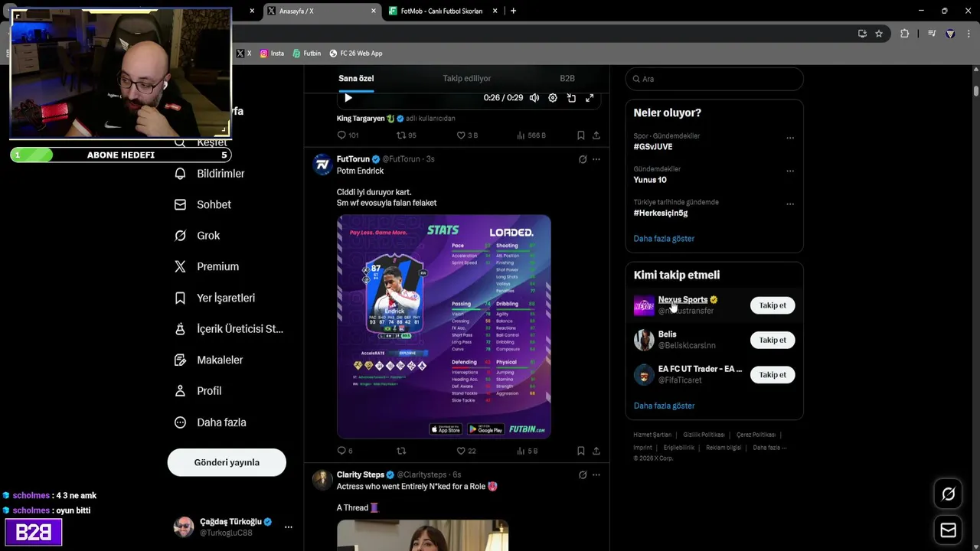The image size is (980, 551).
Task: Open Makaleler in the sidebar
Action: tap(208, 360)
